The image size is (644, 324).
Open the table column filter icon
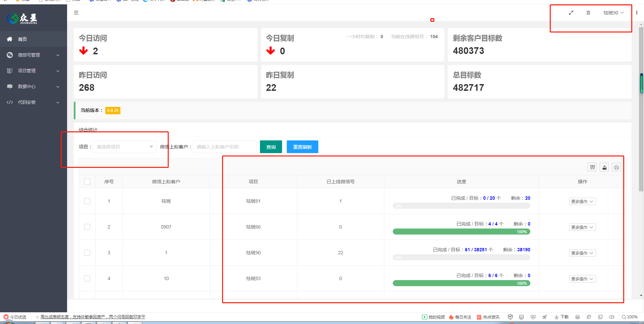point(592,168)
